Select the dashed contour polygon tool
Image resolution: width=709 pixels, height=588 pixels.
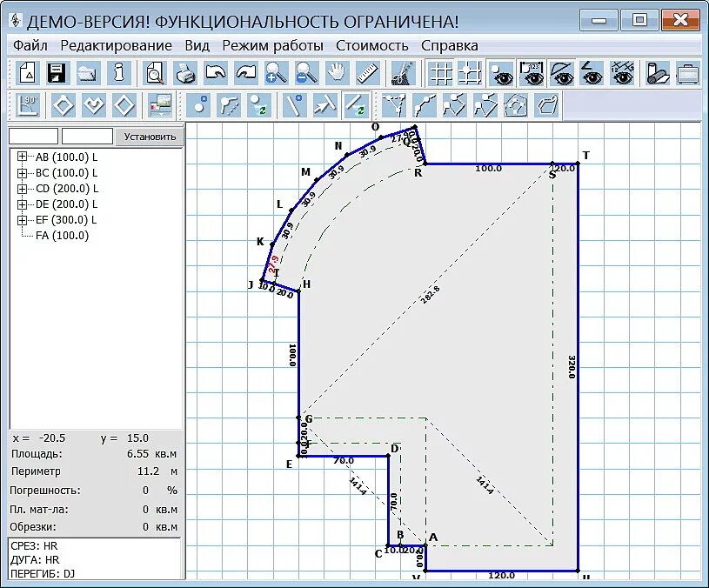click(x=515, y=105)
